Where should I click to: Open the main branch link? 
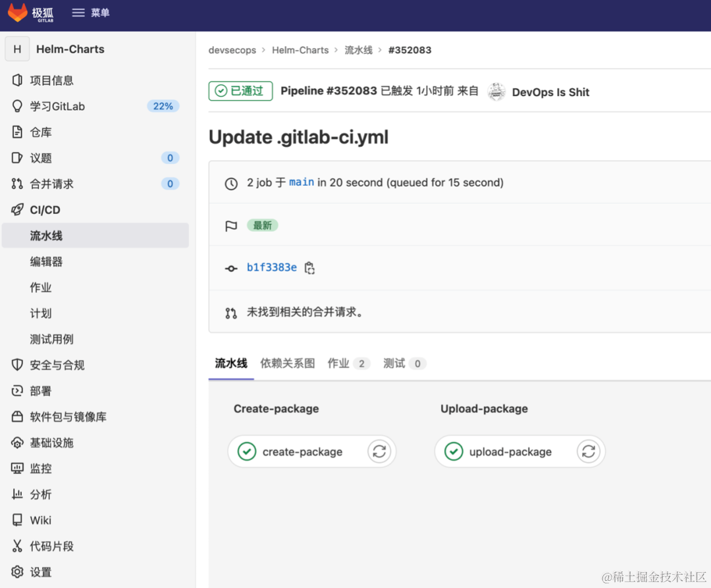click(301, 182)
